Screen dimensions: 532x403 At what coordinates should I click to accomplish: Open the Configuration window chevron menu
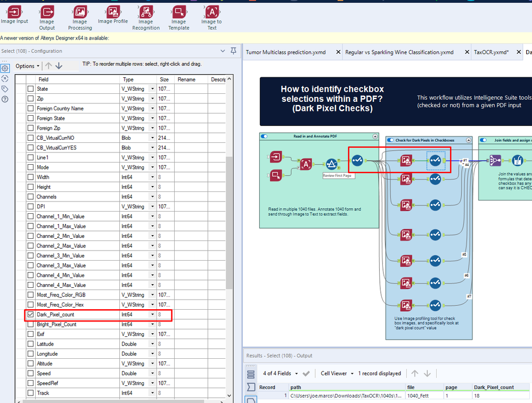[223, 51]
